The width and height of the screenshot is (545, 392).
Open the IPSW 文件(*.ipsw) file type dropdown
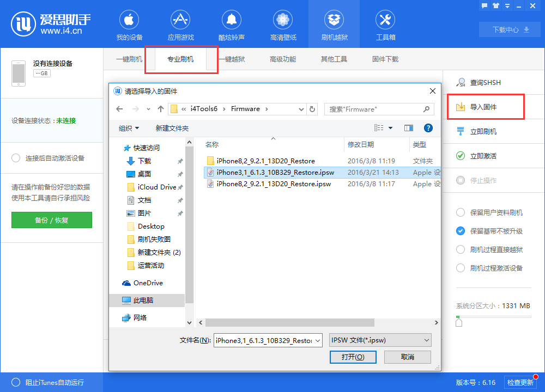pyautogui.click(x=380, y=340)
